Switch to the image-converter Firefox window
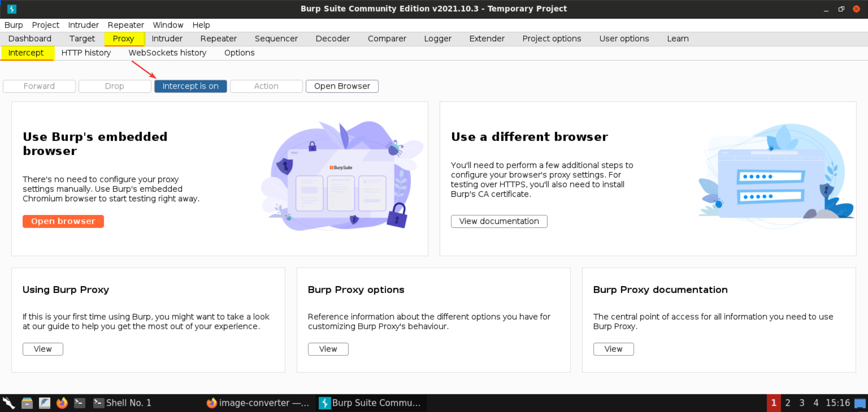The height and width of the screenshot is (412, 868). (258, 403)
